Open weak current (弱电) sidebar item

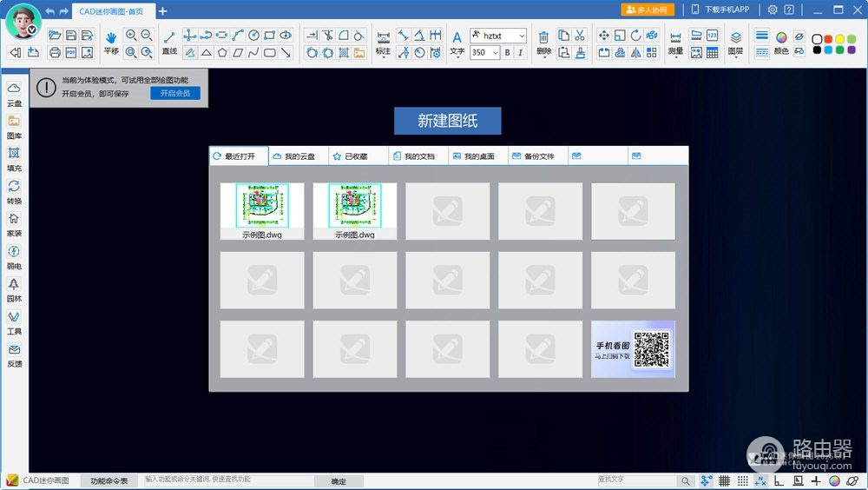14,257
